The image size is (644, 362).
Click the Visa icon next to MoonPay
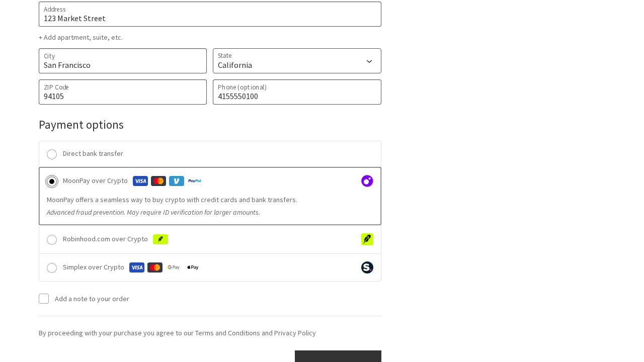140,180
